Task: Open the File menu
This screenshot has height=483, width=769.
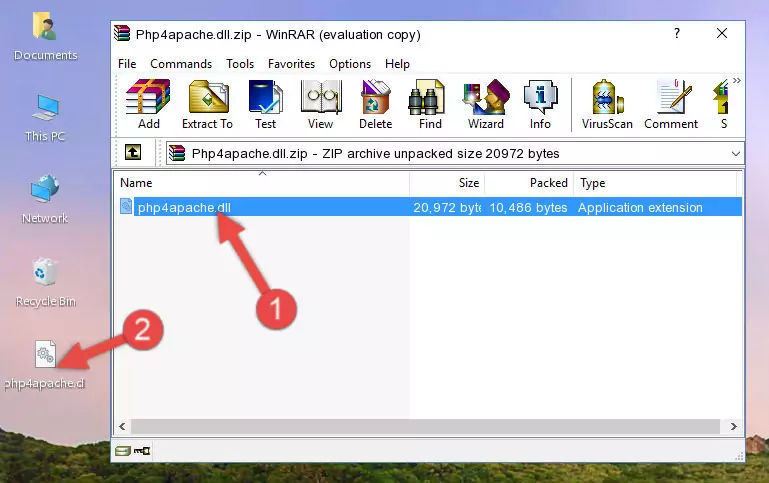Action: pos(127,64)
